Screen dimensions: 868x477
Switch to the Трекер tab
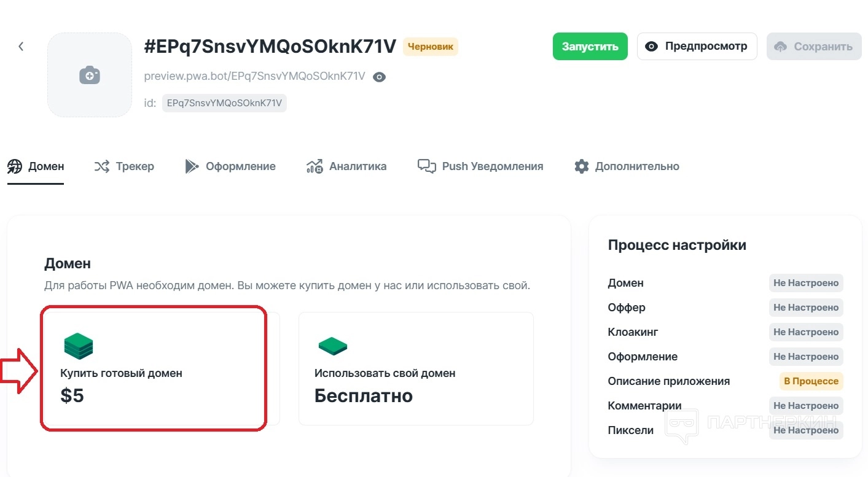(124, 166)
